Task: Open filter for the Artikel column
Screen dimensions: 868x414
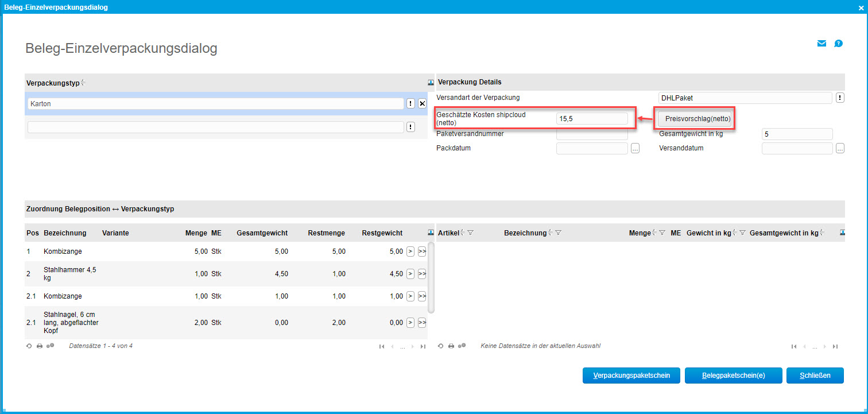Action: click(470, 233)
